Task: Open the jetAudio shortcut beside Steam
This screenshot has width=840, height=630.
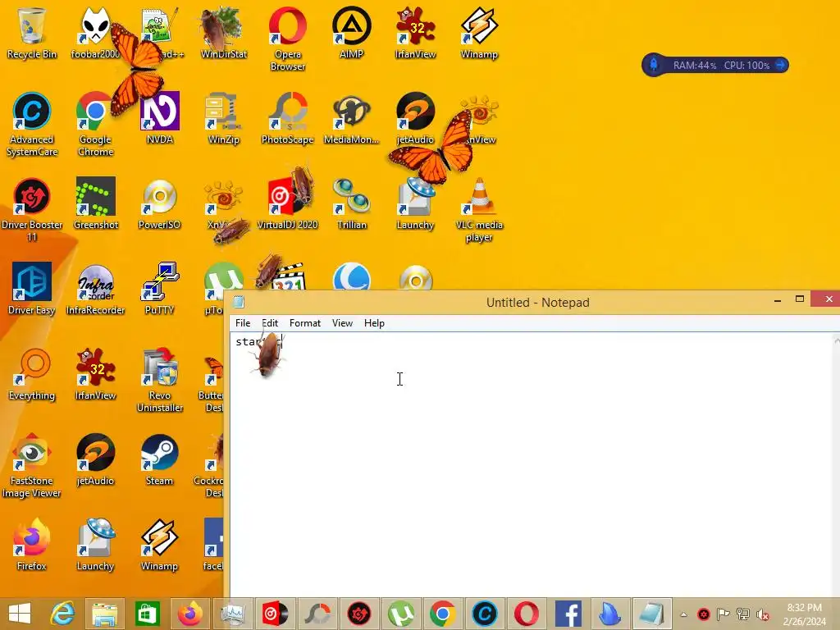Action: click(x=95, y=459)
